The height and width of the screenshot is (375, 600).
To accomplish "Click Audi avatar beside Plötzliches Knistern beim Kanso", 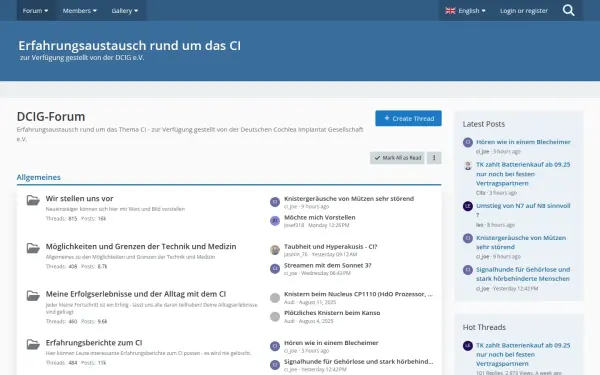I will point(275,316).
